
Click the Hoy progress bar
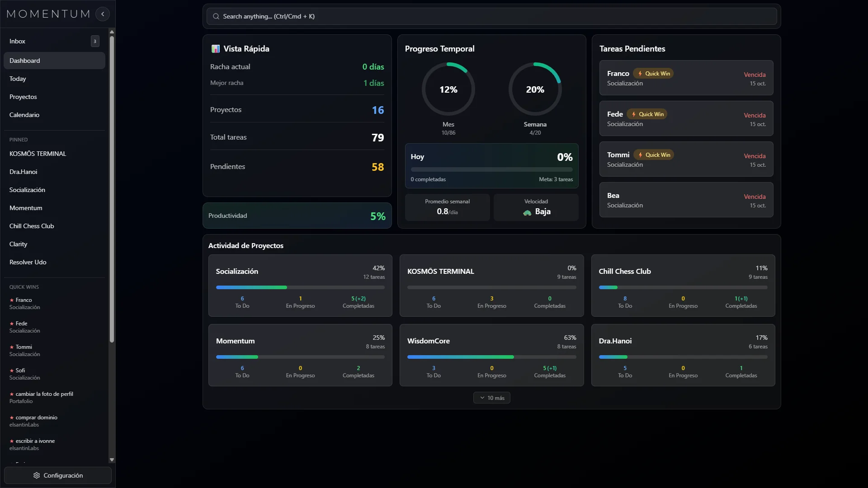[491, 169]
